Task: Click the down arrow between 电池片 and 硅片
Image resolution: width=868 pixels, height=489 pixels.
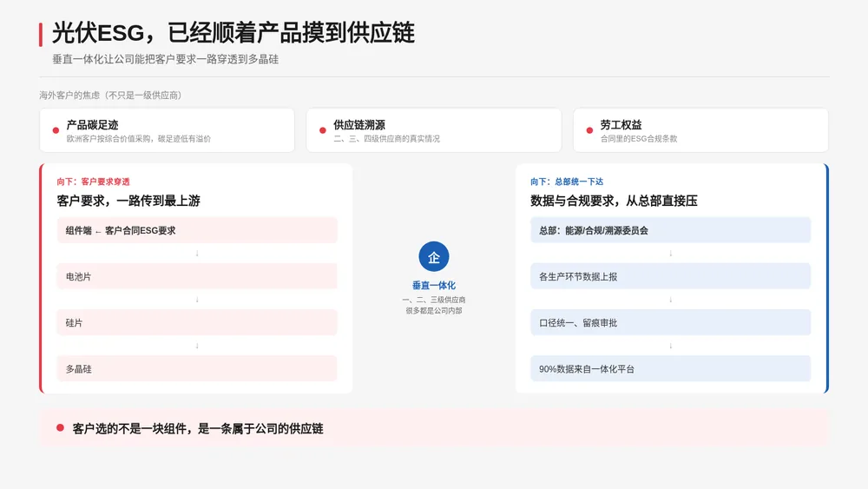Action: point(197,300)
